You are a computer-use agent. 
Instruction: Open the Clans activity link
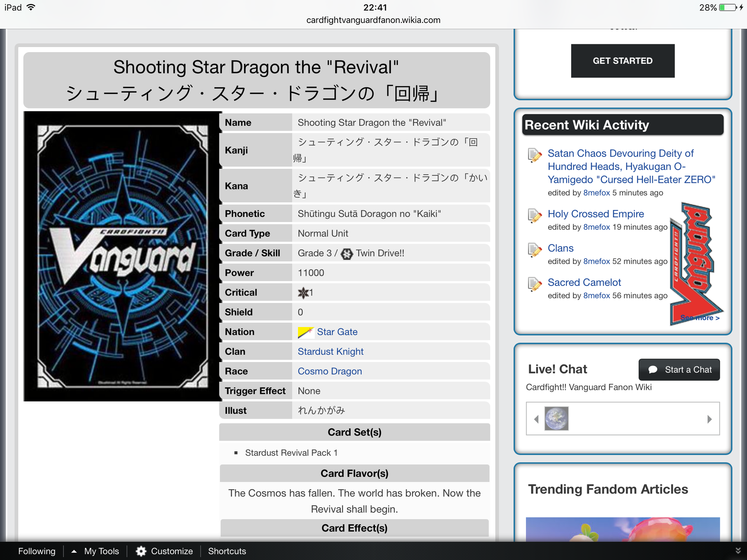click(x=560, y=248)
